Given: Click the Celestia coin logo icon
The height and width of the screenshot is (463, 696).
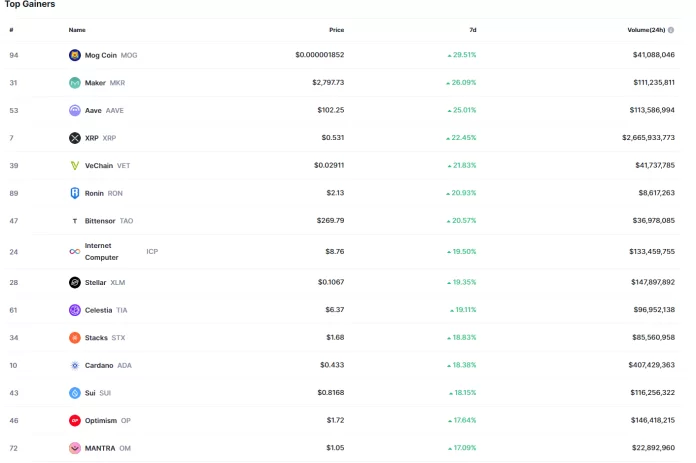Looking at the screenshot, I should pos(75,310).
